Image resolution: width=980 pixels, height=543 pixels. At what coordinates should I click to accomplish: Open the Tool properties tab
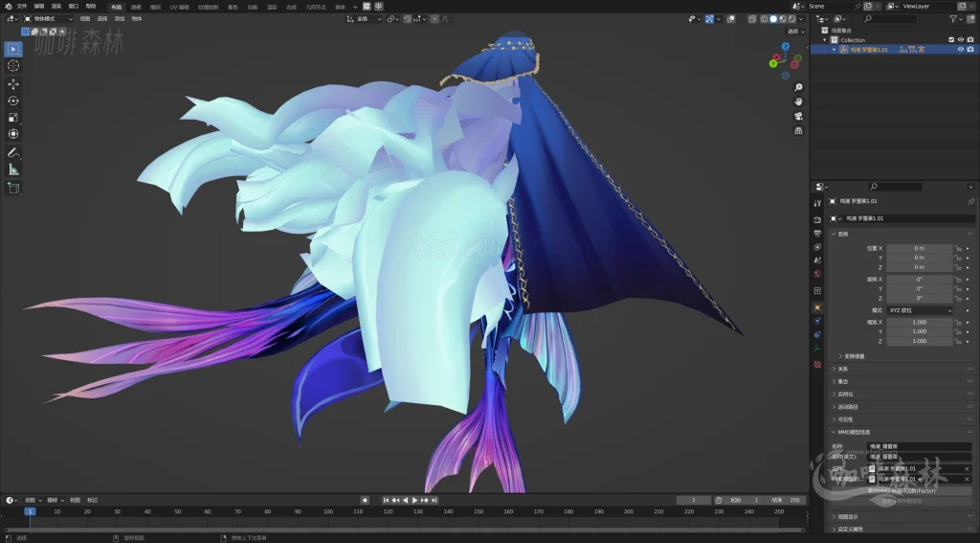pos(817,203)
